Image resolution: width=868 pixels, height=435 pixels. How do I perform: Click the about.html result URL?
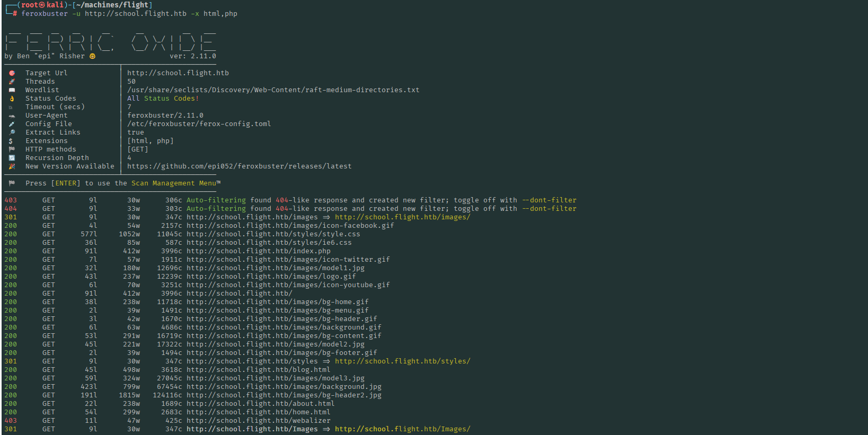click(x=260, y=404)
